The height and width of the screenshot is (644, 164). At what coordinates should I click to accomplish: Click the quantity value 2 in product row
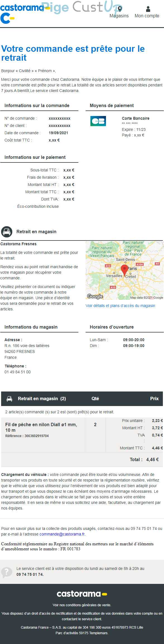point(95,424)
